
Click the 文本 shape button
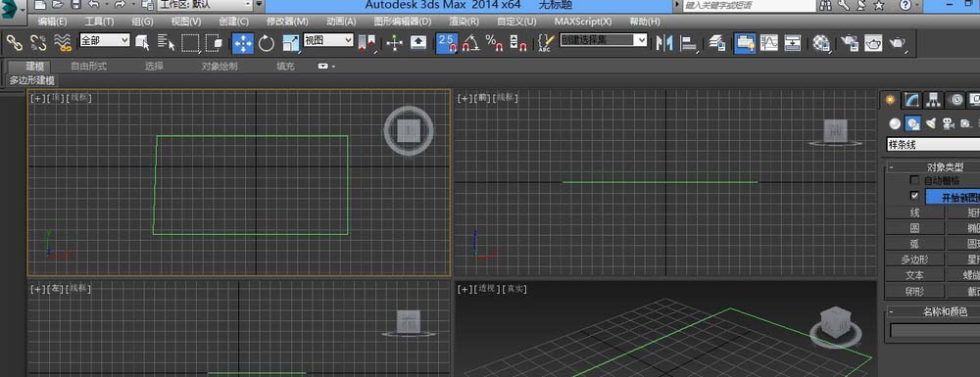pos(915,274)
